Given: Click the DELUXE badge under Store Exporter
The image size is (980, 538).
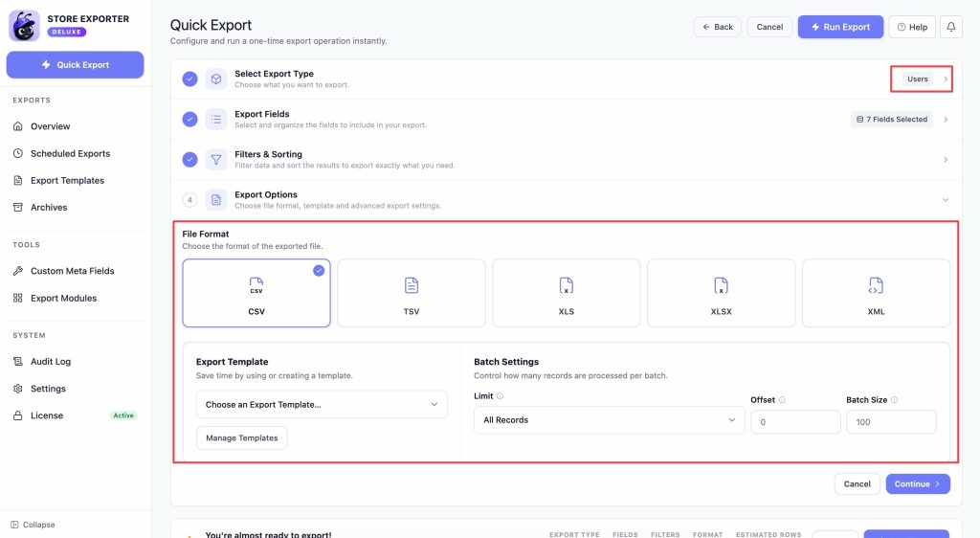Looking at the screenshot, I should click(66, 32).
